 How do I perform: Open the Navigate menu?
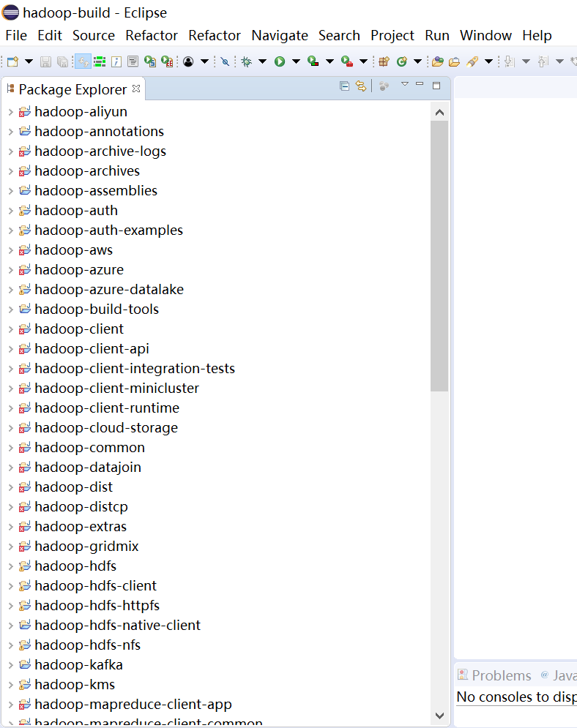pos(280,35)
